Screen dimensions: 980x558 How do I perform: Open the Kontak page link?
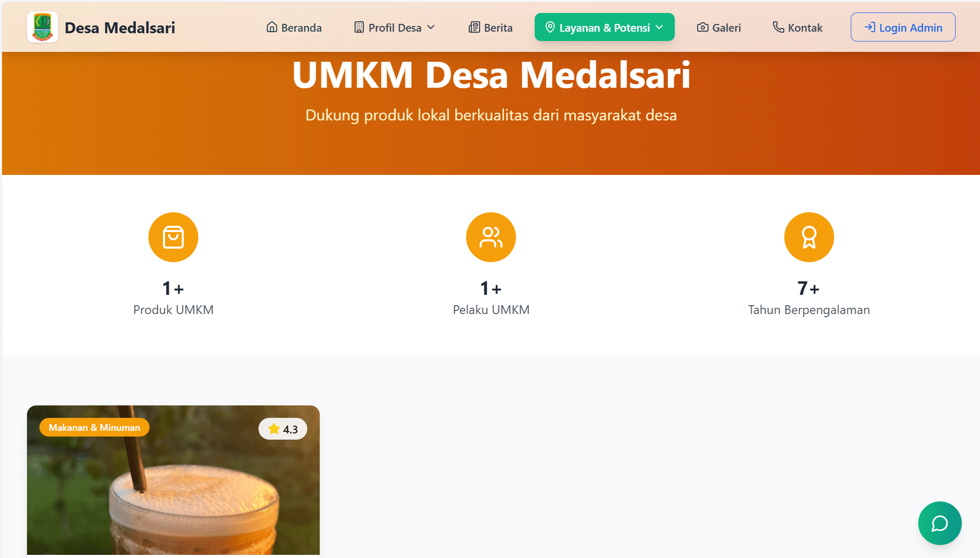point(798,28)
